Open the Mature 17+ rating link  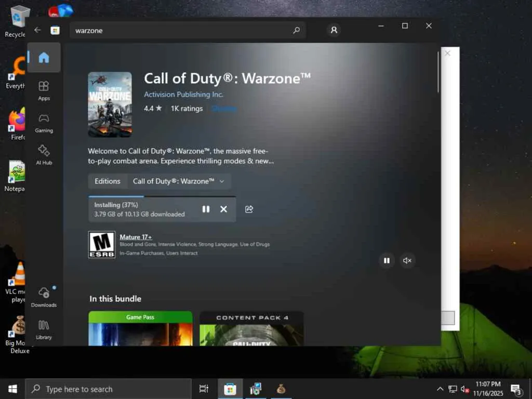(136, 237)
